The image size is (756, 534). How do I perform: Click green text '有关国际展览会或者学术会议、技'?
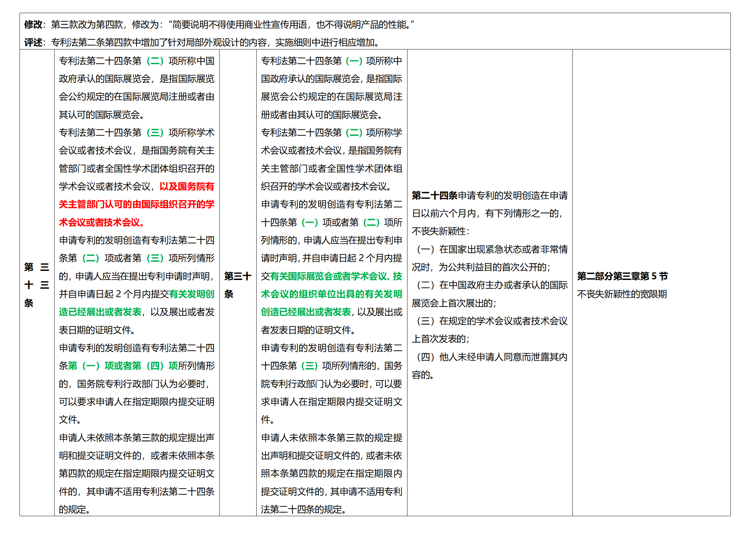tap(336, 276)
